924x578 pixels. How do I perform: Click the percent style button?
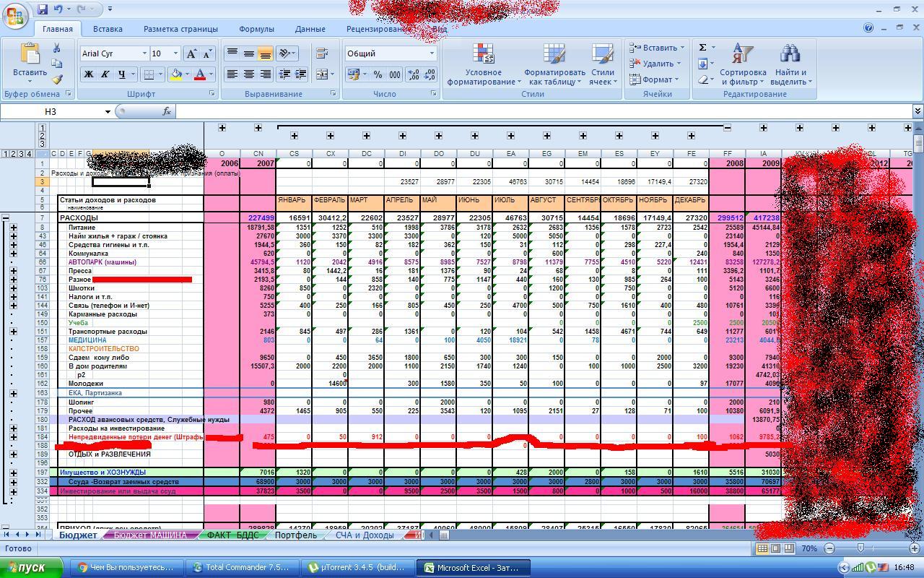pos(378,74)
